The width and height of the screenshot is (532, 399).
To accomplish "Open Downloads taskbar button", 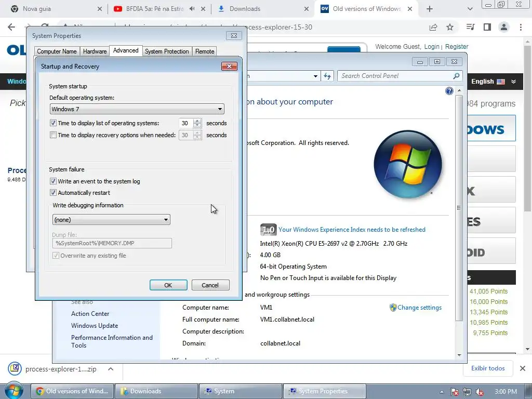I will 156,391.
